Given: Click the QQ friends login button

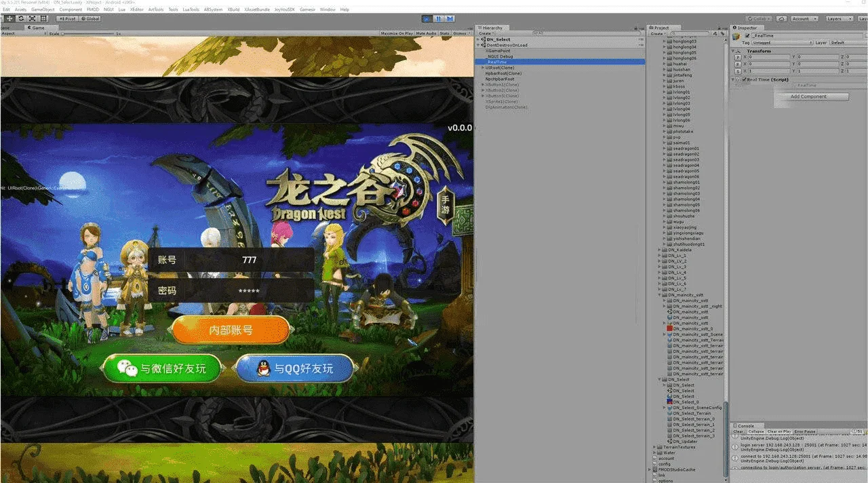Looking at the screenshot, I should click(x=294, y=369).
